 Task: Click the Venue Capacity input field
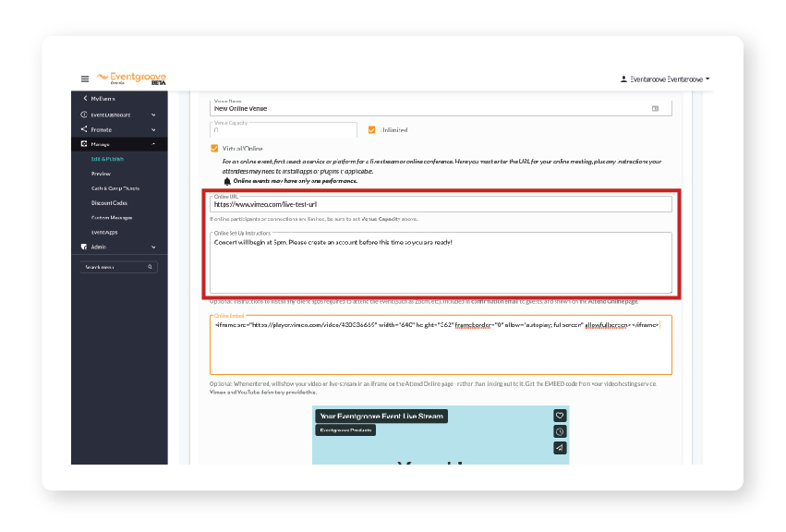tap(284, 130)
